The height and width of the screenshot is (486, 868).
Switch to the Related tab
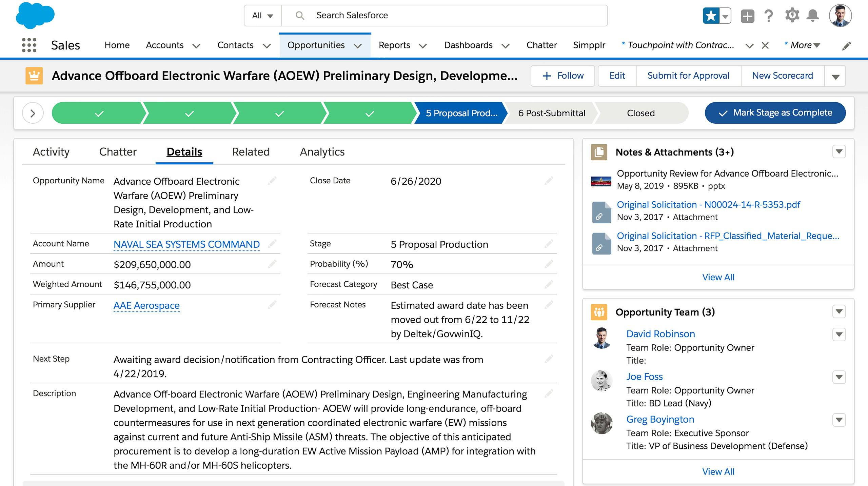251,152
